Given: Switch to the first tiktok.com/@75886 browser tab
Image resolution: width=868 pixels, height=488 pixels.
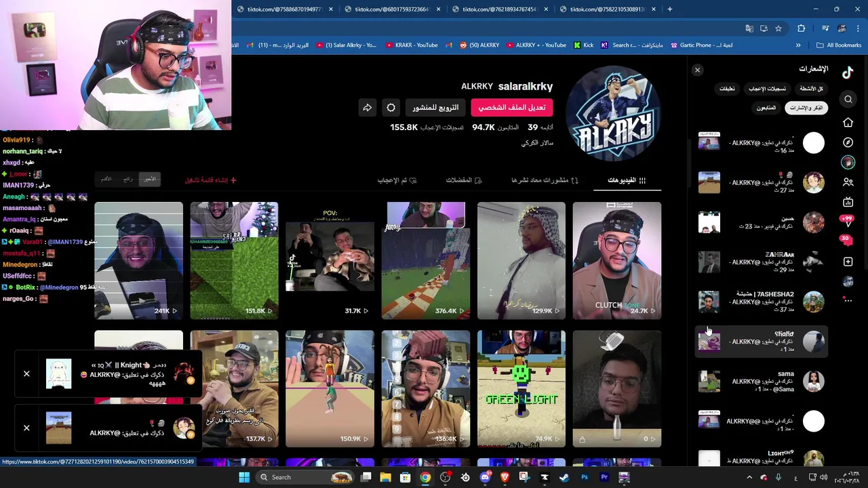Looking at the screenshot, I should [285, 9].
